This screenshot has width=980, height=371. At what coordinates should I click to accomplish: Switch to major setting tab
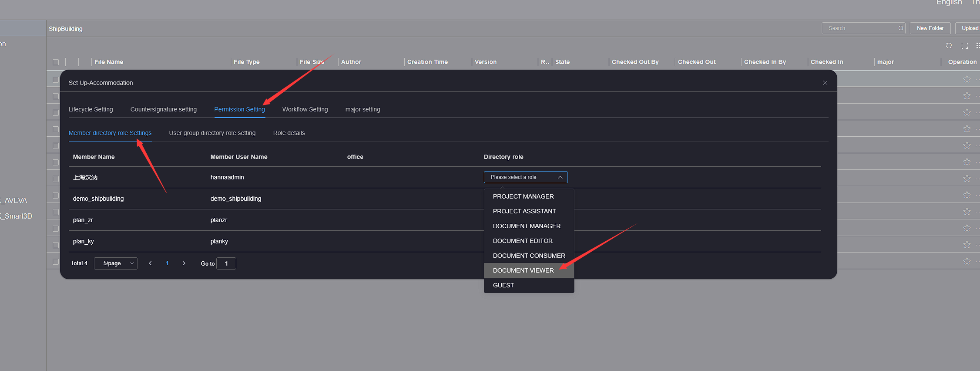[x=363, y=109]
